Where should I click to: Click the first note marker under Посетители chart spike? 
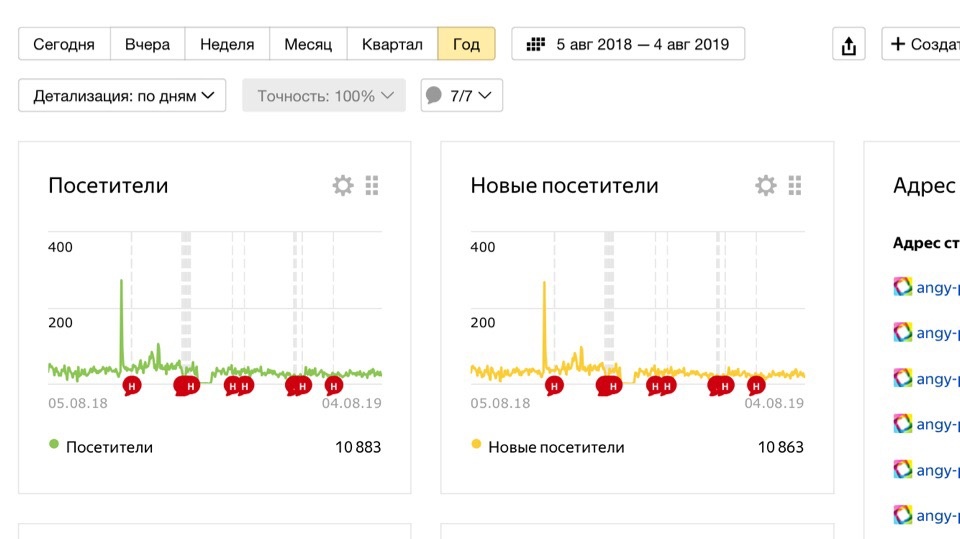[x=132, y=386]
